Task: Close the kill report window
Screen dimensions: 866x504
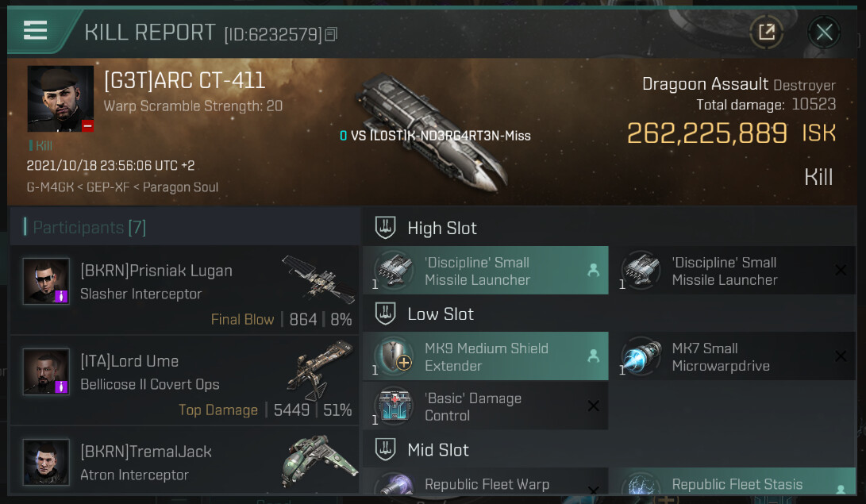Action: [824, 32]
